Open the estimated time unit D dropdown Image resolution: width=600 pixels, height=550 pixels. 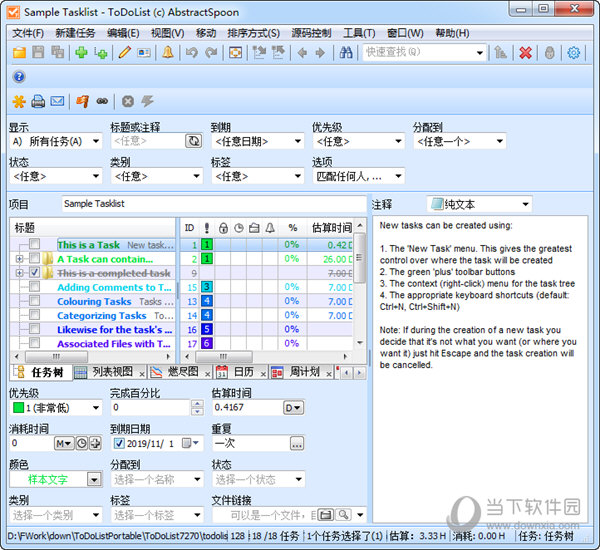[293, 408]
